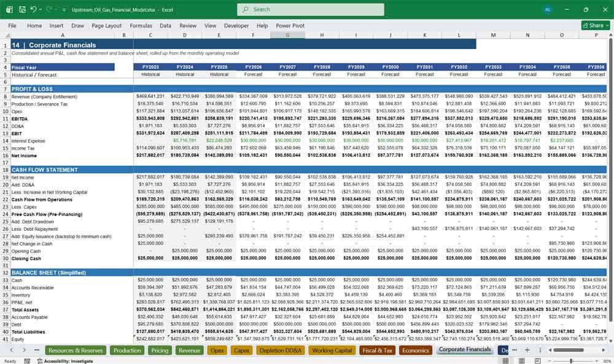
Task: Open the File menu
Action: [12, 25]
